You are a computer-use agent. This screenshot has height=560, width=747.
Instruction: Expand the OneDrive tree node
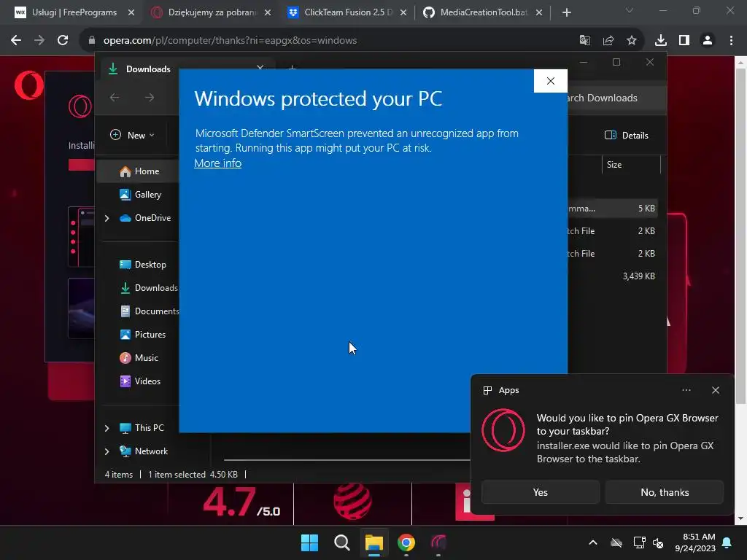click(107, 218)
